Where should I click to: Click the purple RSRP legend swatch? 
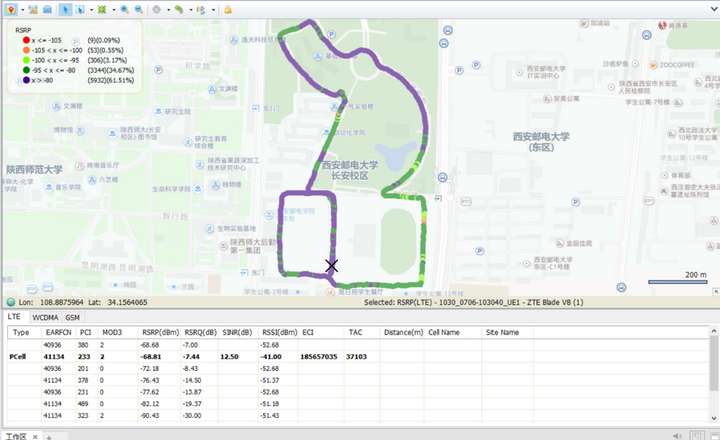pyautogui.click(x=26, y=80)
